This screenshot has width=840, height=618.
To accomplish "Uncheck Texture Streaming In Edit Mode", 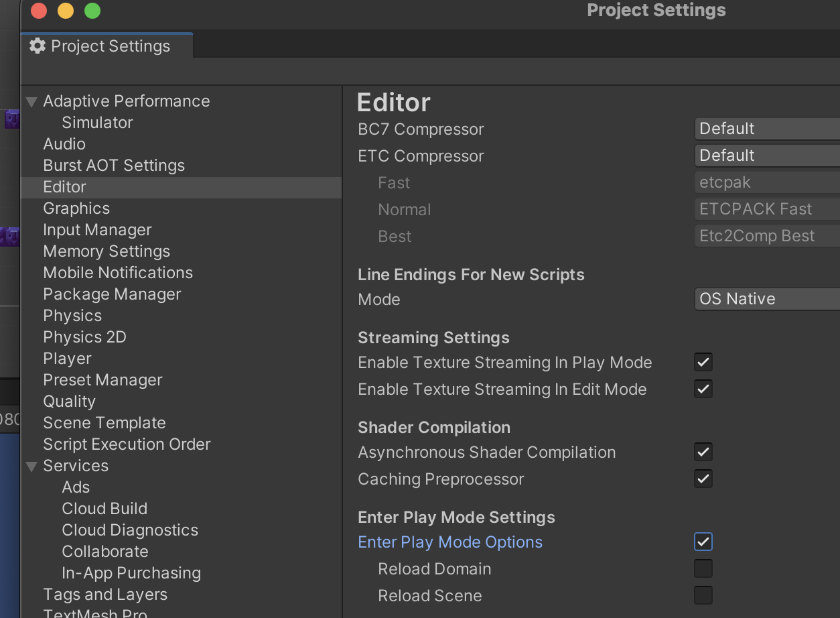I will pyautogui.click(x=703, y=389).
